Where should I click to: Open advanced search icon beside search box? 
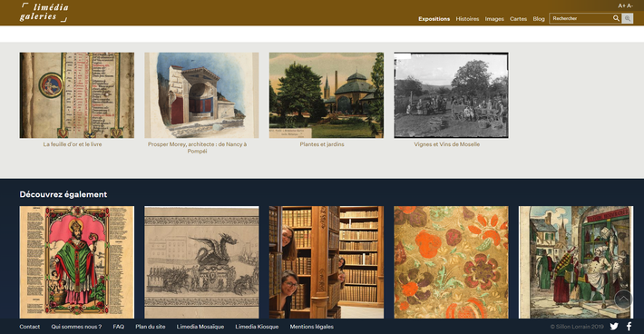[x=627, y=18]
